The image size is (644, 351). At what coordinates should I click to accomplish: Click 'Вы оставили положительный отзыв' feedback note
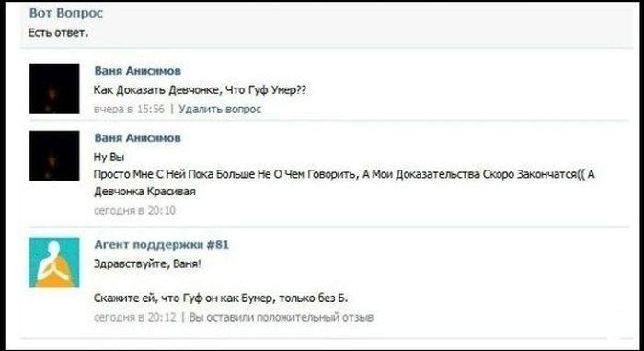click(x=281, y=317)
